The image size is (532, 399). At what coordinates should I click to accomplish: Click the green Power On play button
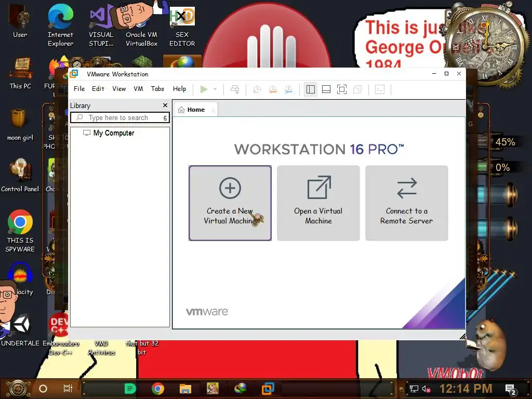point(204,89)
